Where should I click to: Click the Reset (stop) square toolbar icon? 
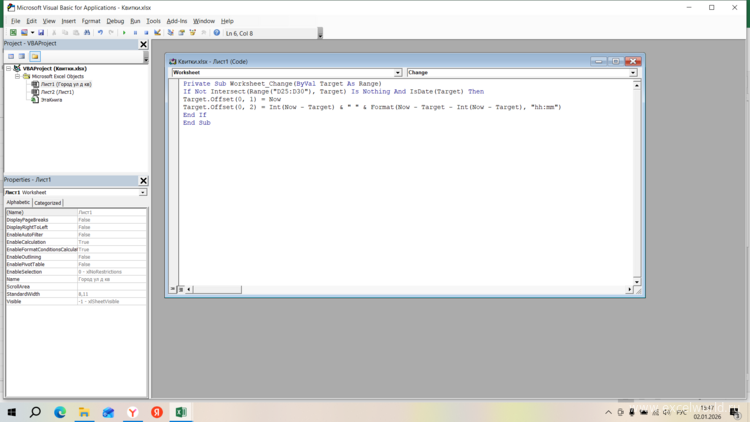pos(146,33)
